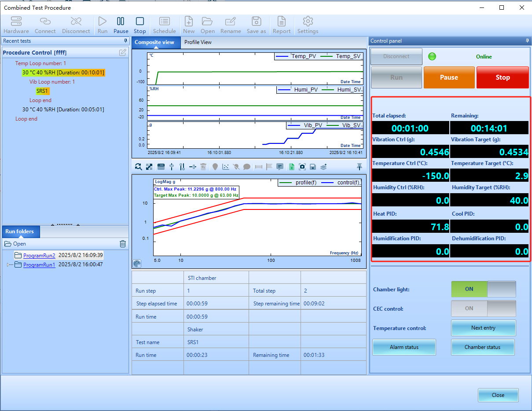The height and width of the screenshot is (411, 532).
Task: Click the Next entry button
Action: (x=483, y=328)
